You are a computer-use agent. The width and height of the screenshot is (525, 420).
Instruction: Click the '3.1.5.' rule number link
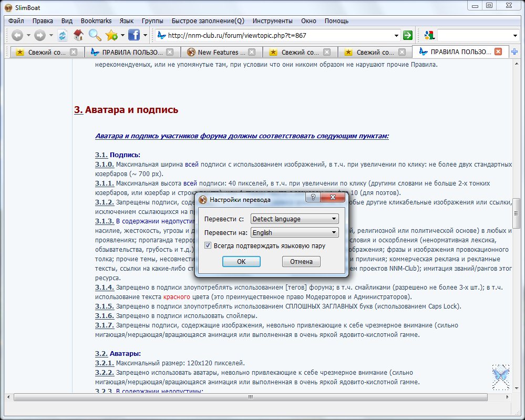(105, 306)
